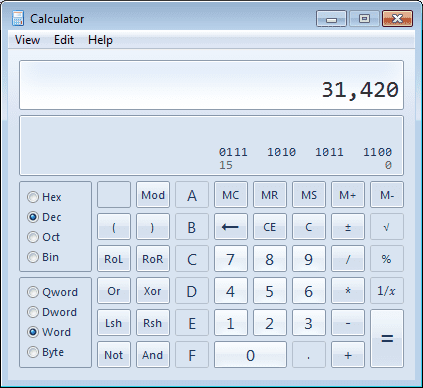Screen dimensions: 423x388
Task: Click the M- memory subtract button
Action: pyautogui.click(x=387, y=195)
